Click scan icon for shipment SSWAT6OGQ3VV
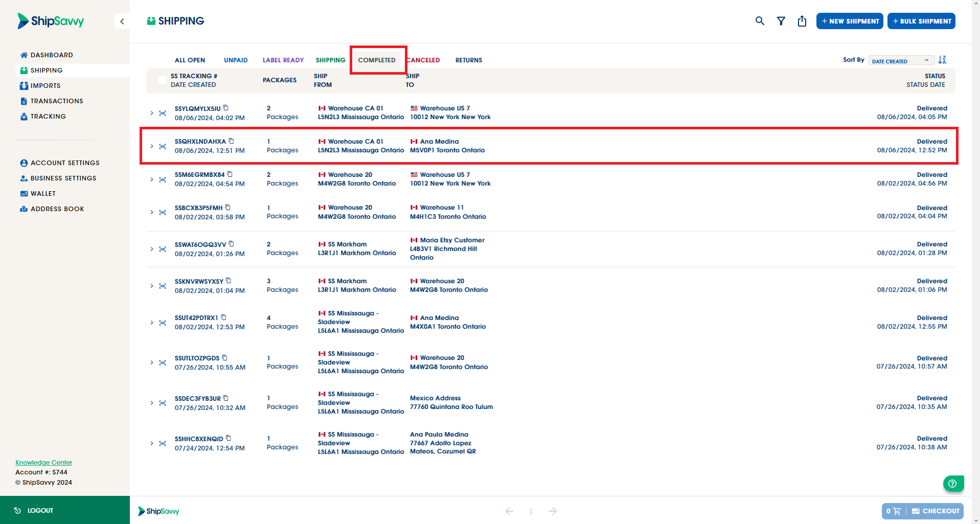 point(163,249)
